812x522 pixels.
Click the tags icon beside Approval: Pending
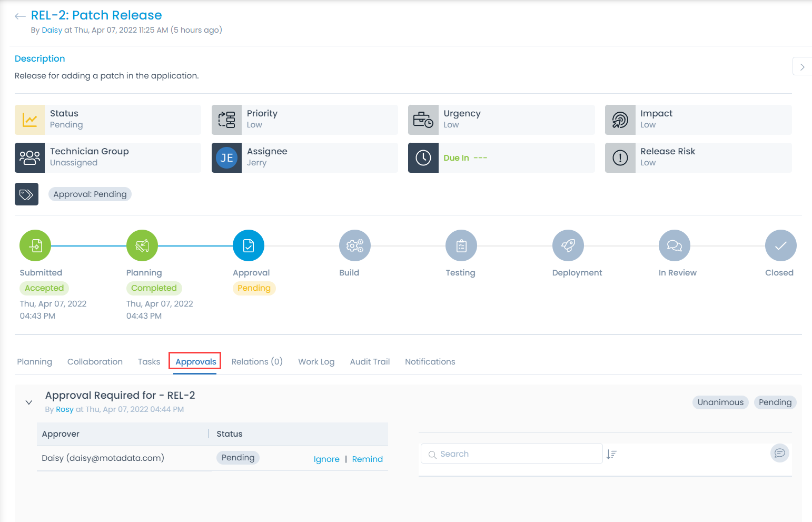coord(26,194)
